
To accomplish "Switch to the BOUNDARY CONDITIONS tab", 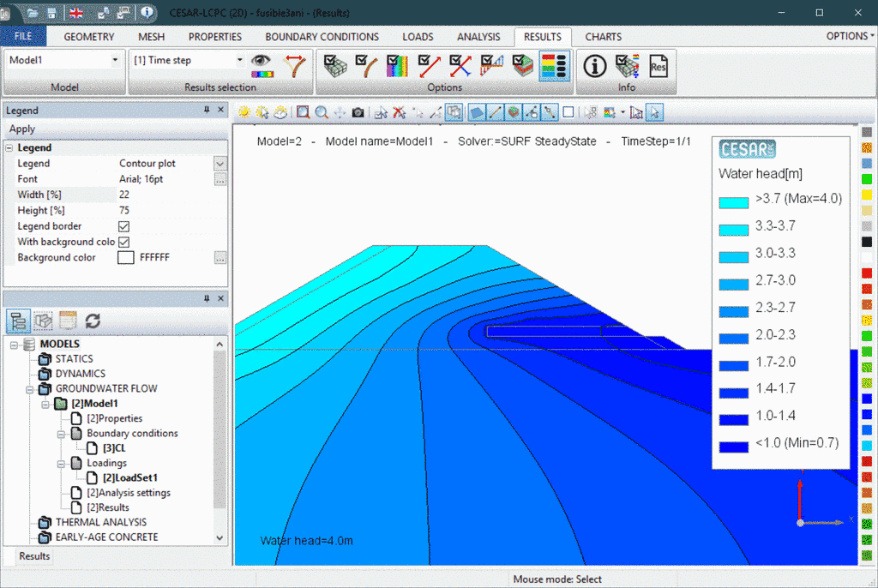I will pyautogui.click(x=322, y=37).
